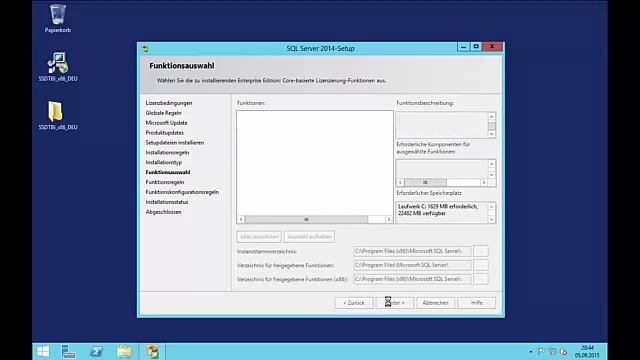640x360 pixels.
Task: Select the bold Funktionsauswahl step
Action: [168, 172]
